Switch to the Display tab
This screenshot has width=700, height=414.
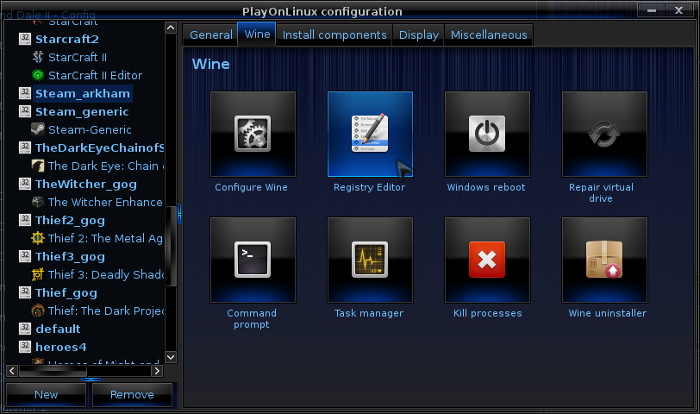[x=419, y=35]
